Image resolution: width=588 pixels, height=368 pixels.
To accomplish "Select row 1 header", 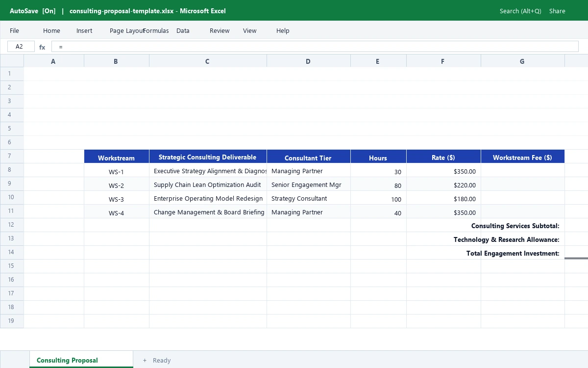I will coord(12,74).
